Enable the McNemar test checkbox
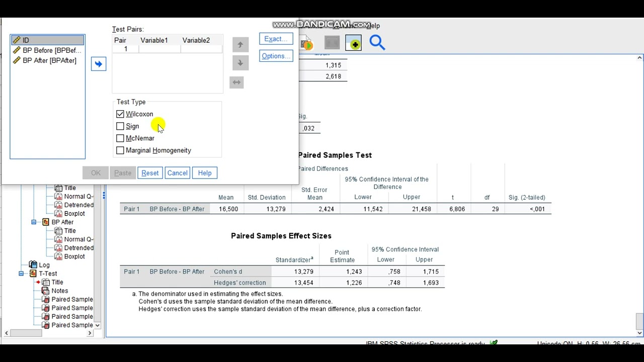 (x=120, y=138)
